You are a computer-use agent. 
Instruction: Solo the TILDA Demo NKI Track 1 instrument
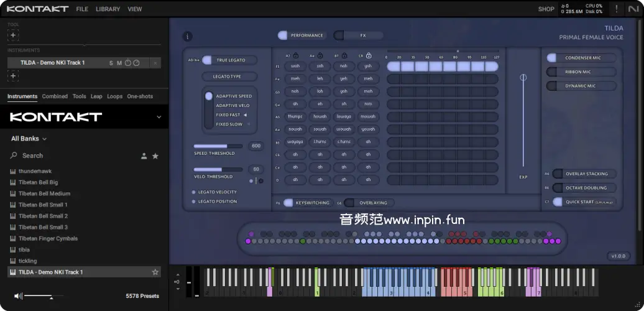click(x=111, y=63)
